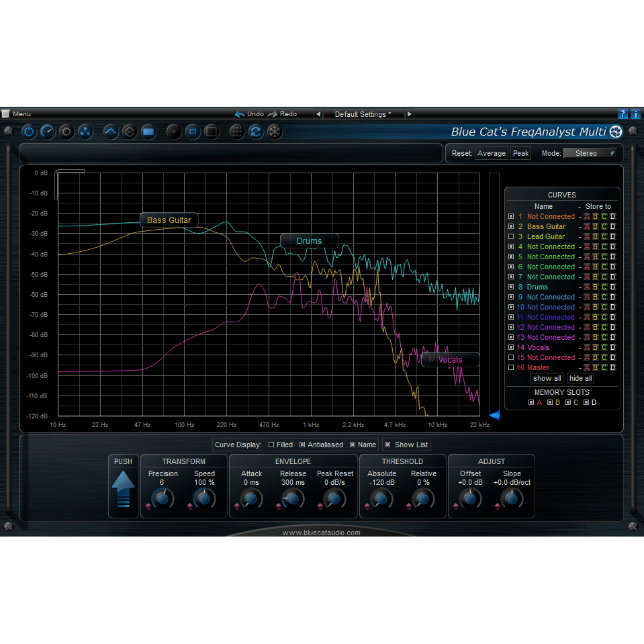Click the blue PUSH arrow
The width and height of the screenshot is (644, 644).
[x=123, y=489]
